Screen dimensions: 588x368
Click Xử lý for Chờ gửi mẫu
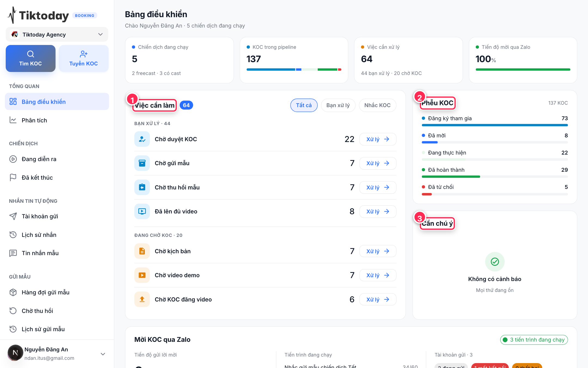pos(378,163)
